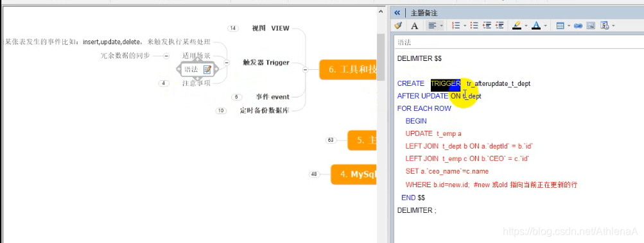The width and height of the screenshot is (644, 243).
Task: Select the 冗余数据的同步 topic
Action: (125, 55)
